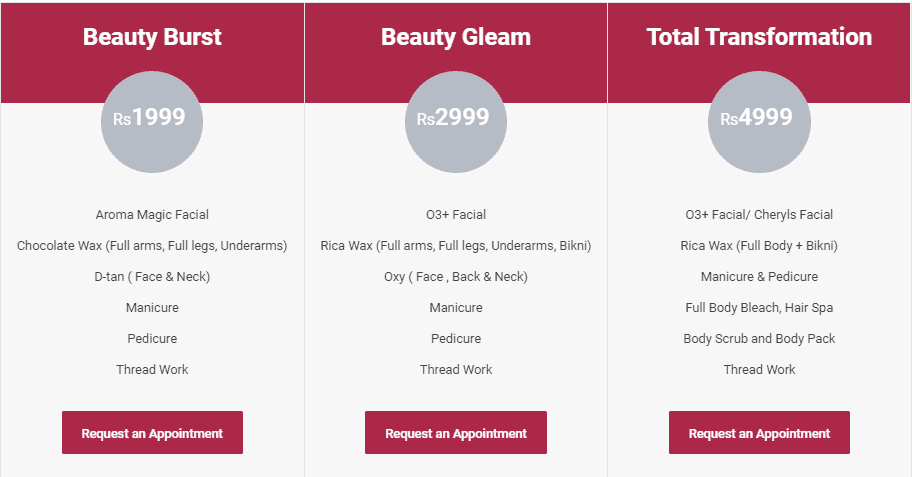The width and height of the screenshot is (912, 477).
Task: Click Oxy (Face, Back & Neck) entry
Action: 456,276
